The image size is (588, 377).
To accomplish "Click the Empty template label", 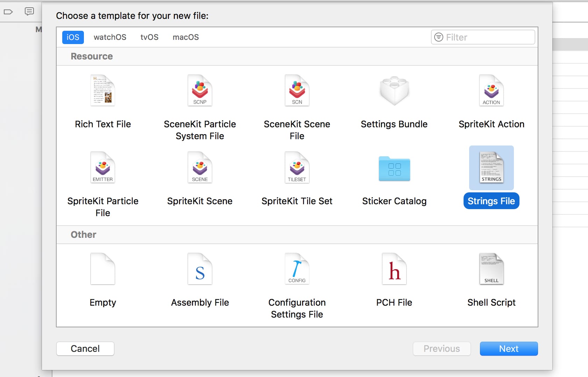I will coord(103,303).
